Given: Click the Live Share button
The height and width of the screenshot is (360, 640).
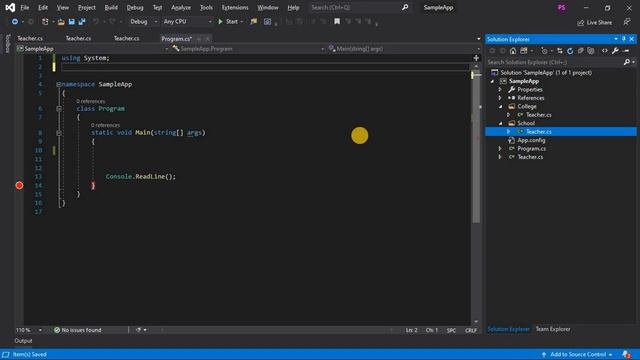Looking at the screenshot, I should (x=594, y=22).
